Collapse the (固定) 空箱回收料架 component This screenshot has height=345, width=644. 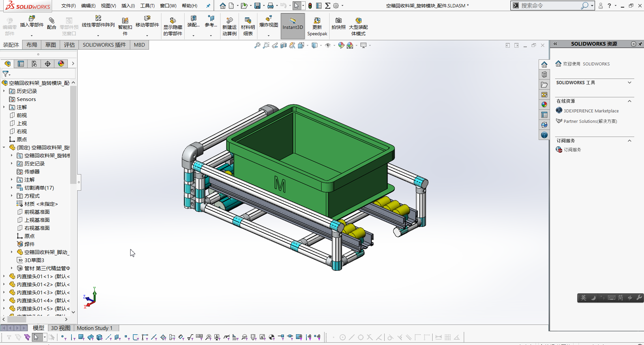pos(4,147)
